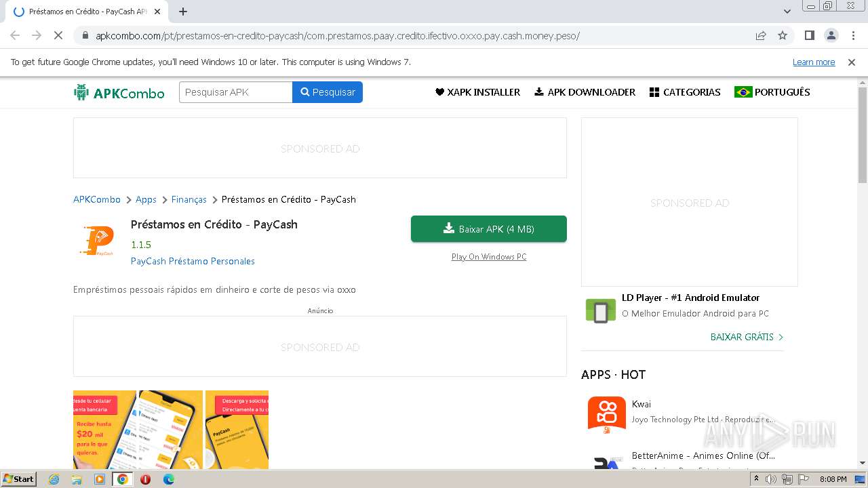Open CATEGORIAS menu
Image resolution: width=868 pixels, height=488 pixels.
click(685, 92)
